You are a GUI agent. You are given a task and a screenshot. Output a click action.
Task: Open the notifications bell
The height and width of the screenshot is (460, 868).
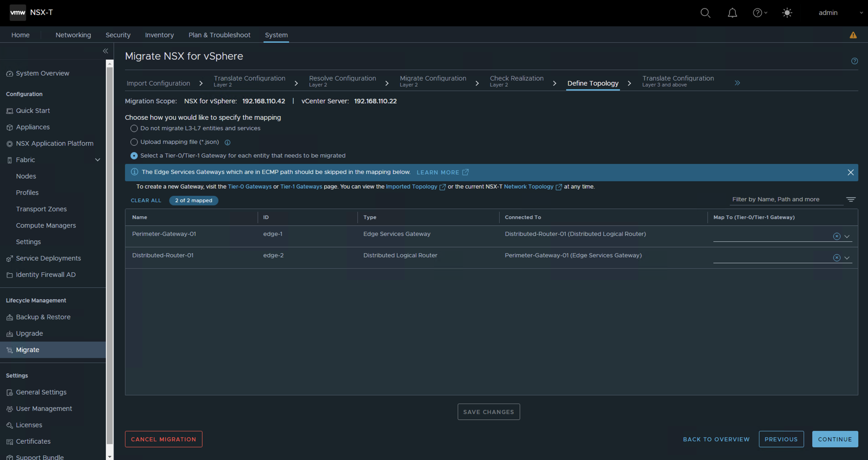pos(732,13)
